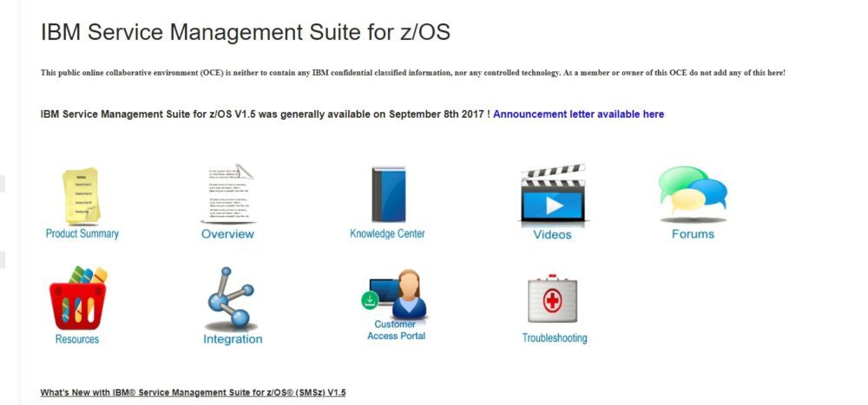Click the Troubleshooting text label
The image size is (868, 405).
555,338
